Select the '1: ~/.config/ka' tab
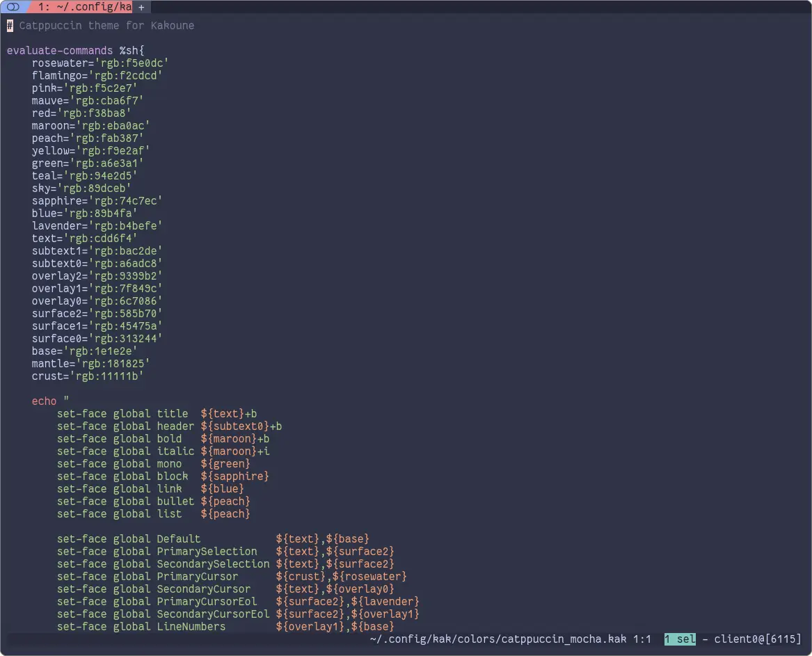 point(84,7)
